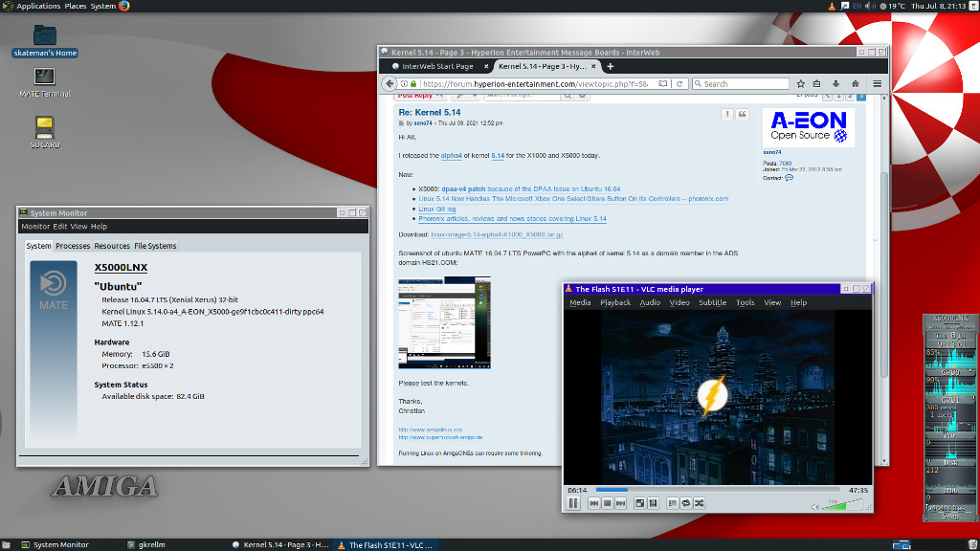
Task: Bookmark this page with star icon
Action: click(801, 84)
